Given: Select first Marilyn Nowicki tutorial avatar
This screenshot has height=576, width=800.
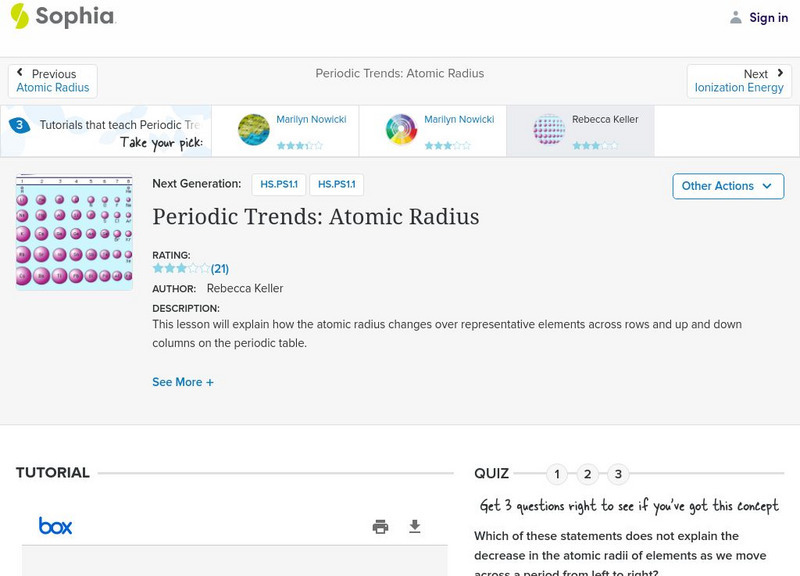Looking at the screenshot, I should (x=254, y=130).
